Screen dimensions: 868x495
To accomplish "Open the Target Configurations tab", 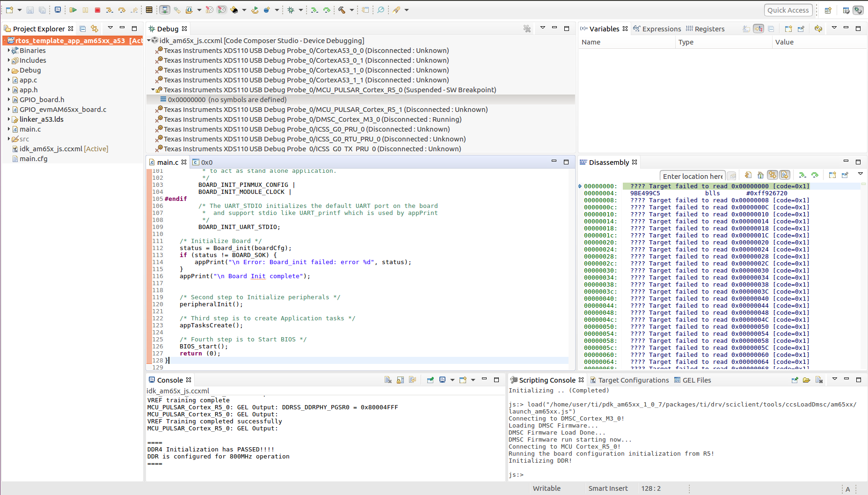I will 633,380.
